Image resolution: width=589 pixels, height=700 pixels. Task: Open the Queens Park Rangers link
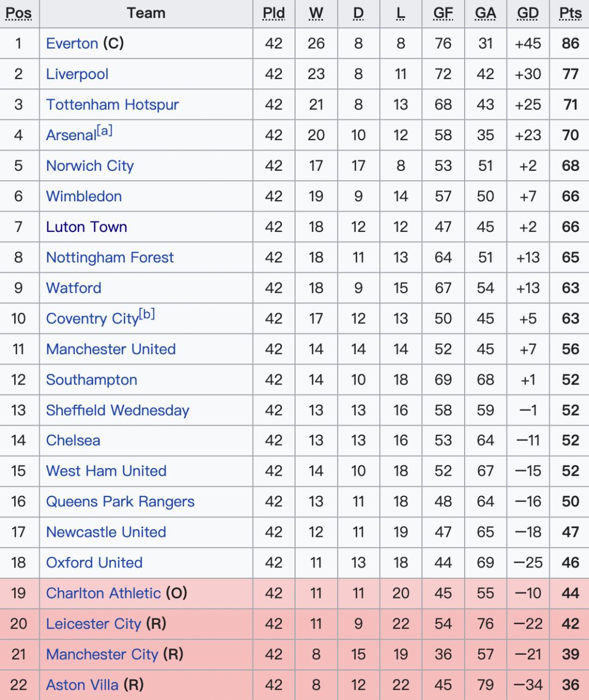pyautogui.click(x=121, y=501)
